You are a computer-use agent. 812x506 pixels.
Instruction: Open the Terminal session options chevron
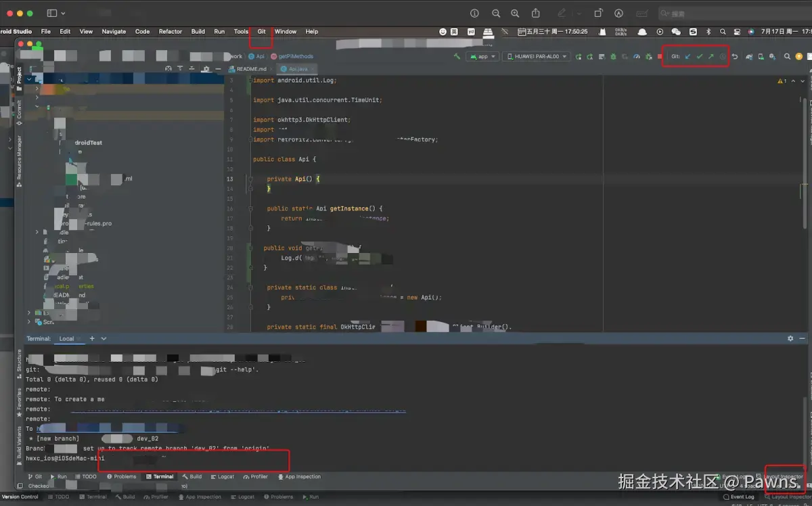click(104, 338)
